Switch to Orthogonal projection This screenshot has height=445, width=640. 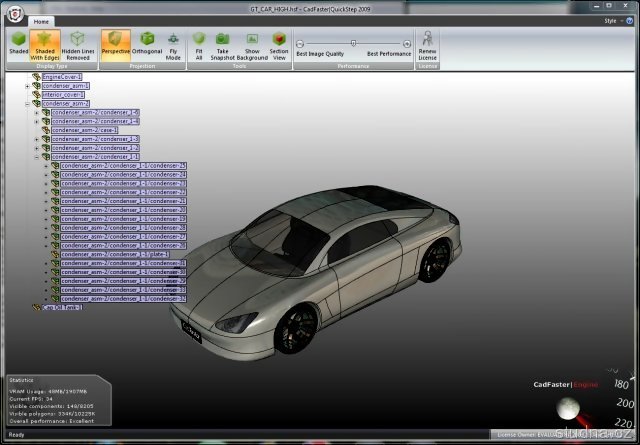[x=147, y=44]
